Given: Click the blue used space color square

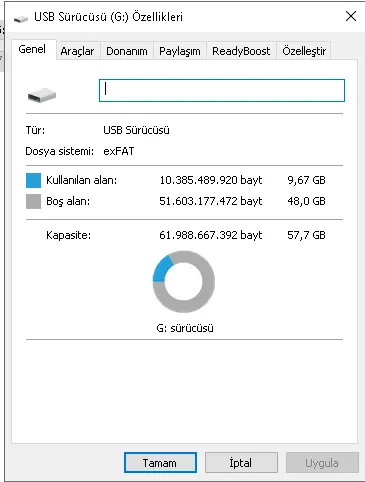Looking at the screenshot, I should click(33, 180).
